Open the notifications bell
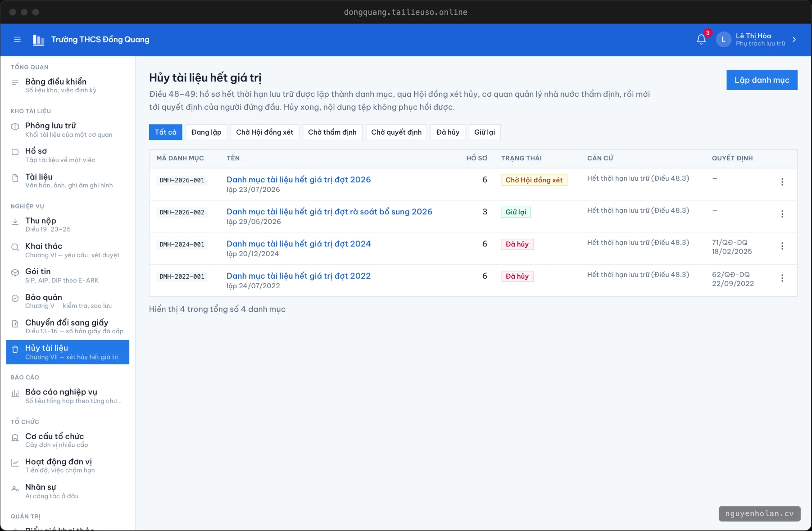 [x=701, y=40]
